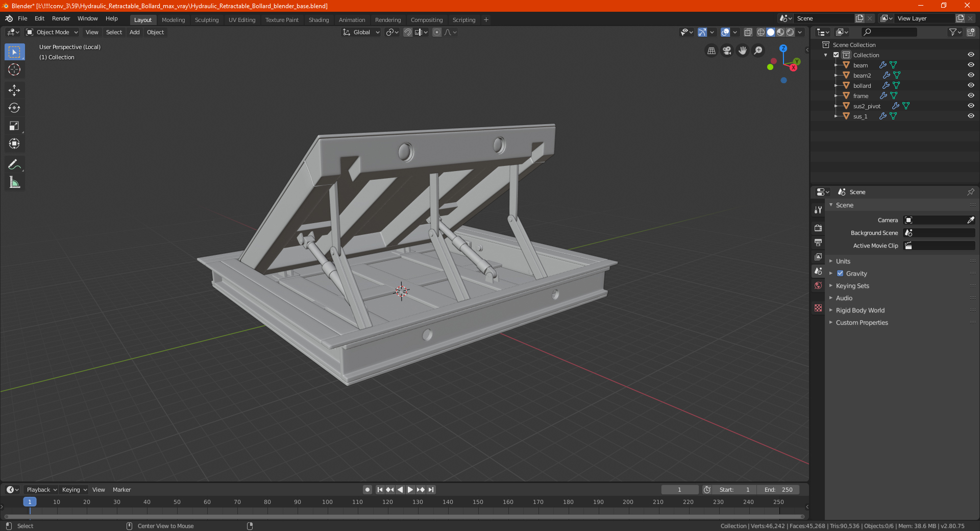The width and height of the screenshot is (980, 531).
Task: Select the Transform tool
Action: coord(14,143)
